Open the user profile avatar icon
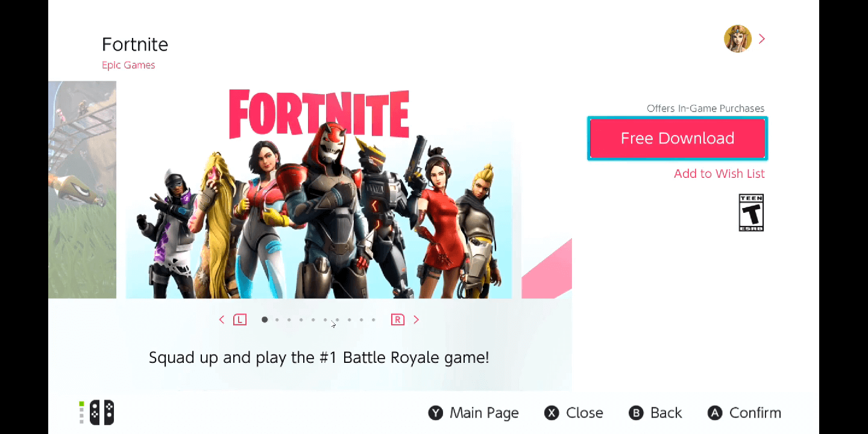Image resolution: width=868 pixels, height=434 pixels. coord(737,39)
